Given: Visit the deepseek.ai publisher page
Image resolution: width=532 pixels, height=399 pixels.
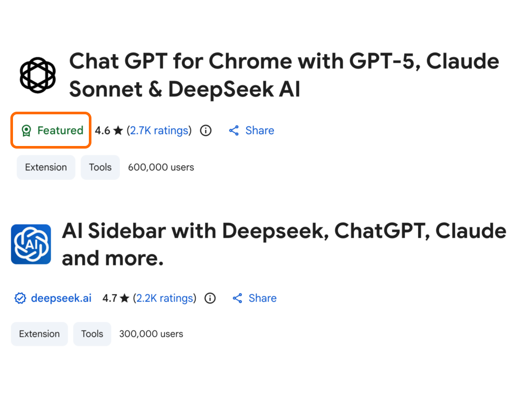Looking at the screenshot, I should click(61, 298).
